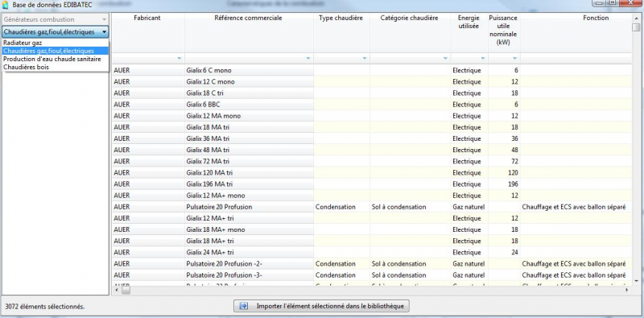This screenshot has height=318, width=644.
Task: Click the 196 kW power value cell
Action: [x=504, y=184]
